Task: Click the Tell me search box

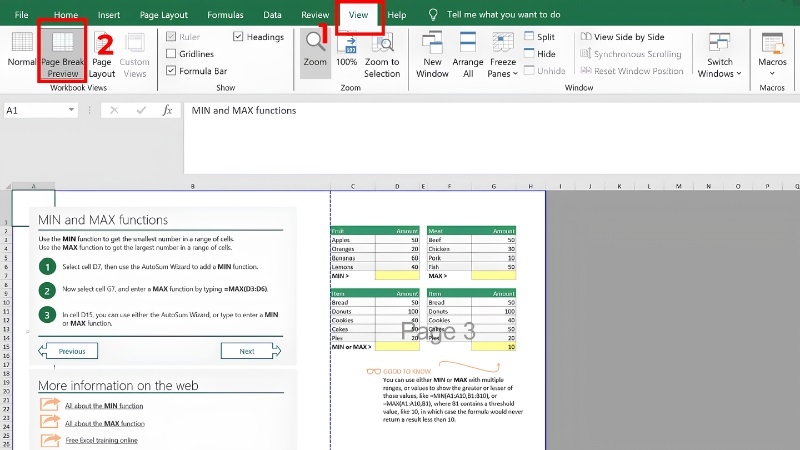Action: [504, 15]
